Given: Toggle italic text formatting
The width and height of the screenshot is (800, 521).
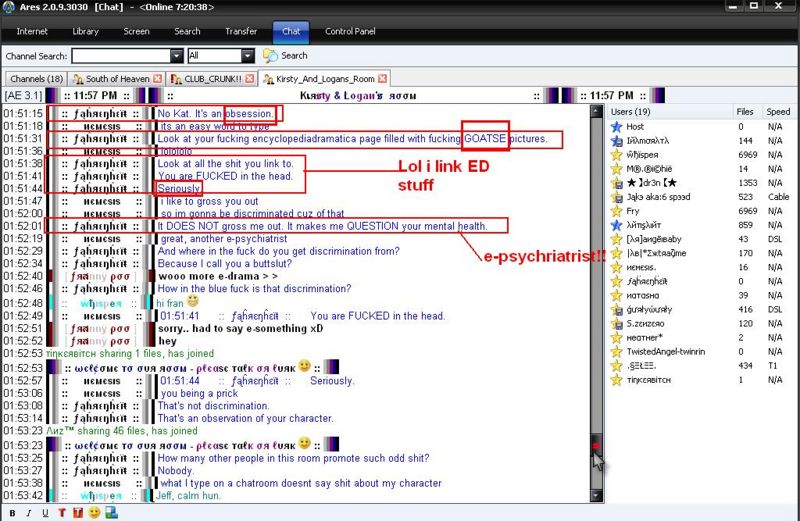Looking at the screenshot, I should click(x=30, y=513).
